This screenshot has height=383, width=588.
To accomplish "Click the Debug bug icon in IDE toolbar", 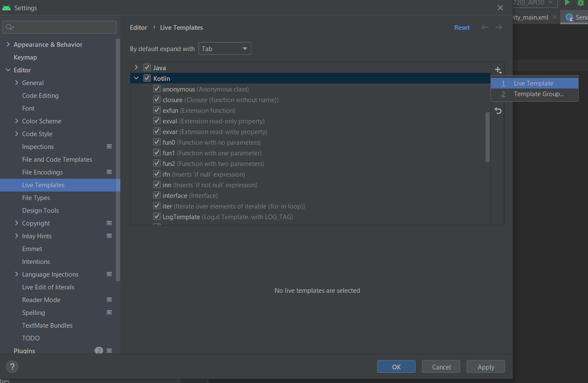I will pyautogui.click(x=580, y=3).
